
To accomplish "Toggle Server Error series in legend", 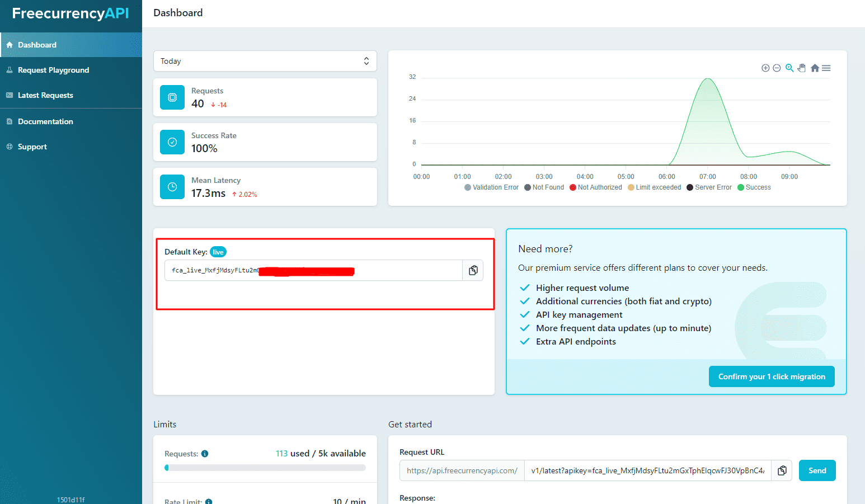I will pyautogui.click(x=709, y=187).
